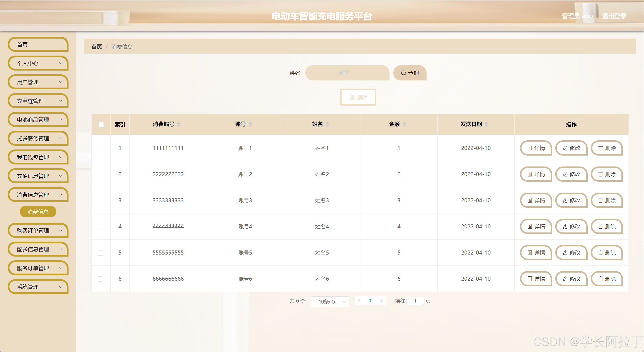
Task: Click the pencil edit icon on row 2 修改
Action: [565, 174]
